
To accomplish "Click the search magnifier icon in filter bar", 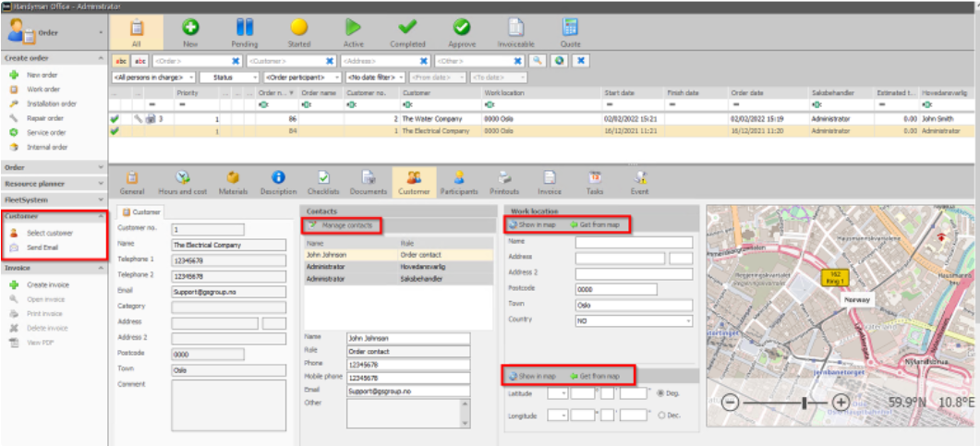I will point(537,61).
